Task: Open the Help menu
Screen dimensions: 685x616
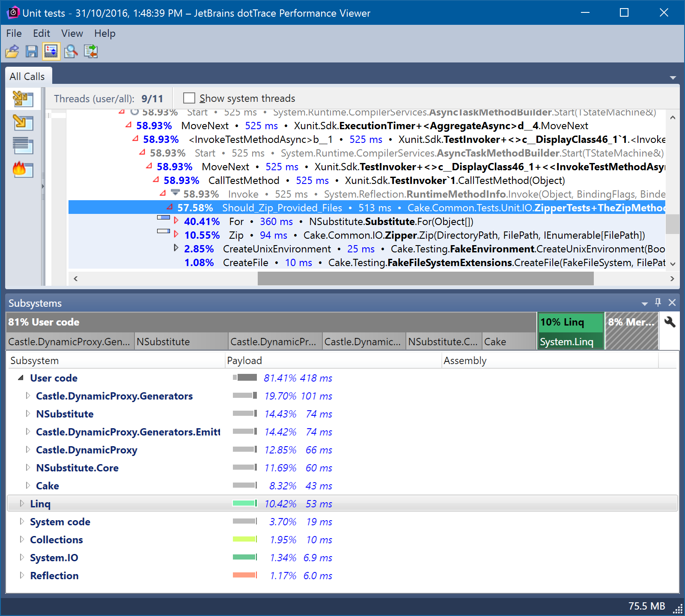Action: [x=105, y=33]
